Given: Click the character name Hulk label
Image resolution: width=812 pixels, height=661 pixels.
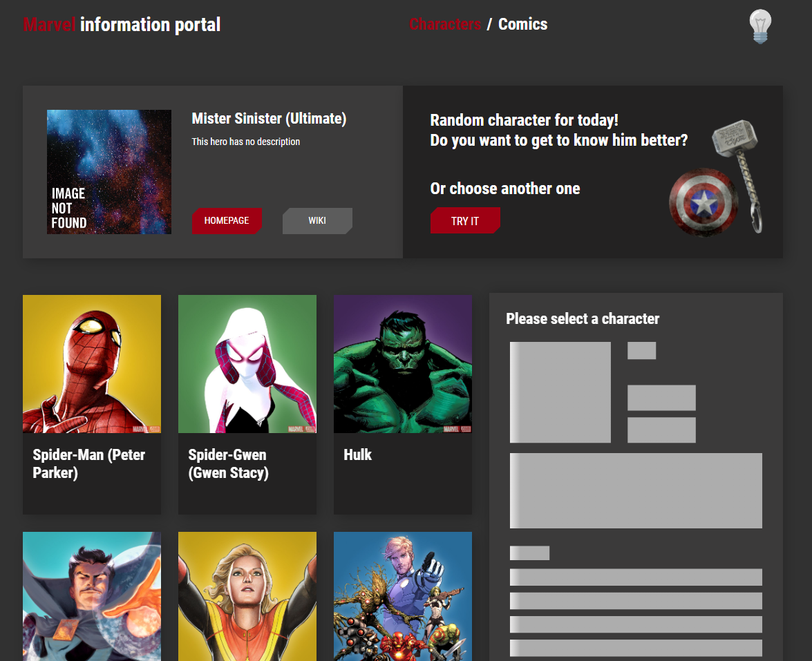Looking at the screenshot, I should [357, 454].
